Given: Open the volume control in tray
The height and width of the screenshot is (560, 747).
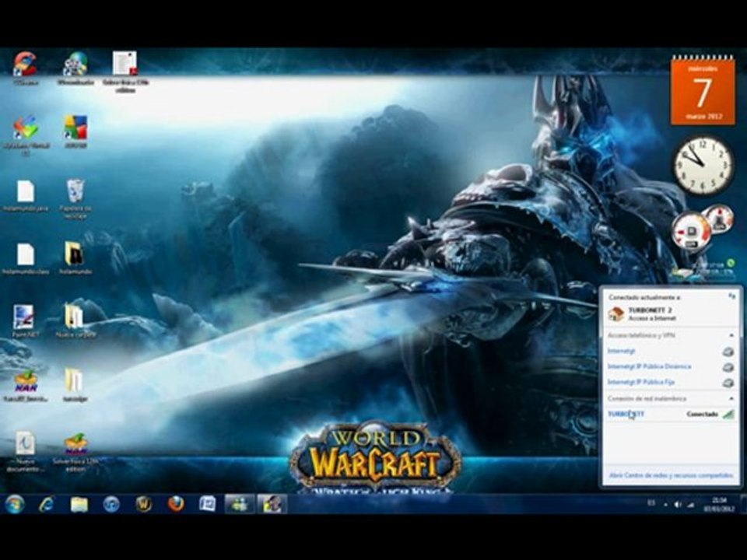Looking at the screenshot, I should (x=678, y=504).
